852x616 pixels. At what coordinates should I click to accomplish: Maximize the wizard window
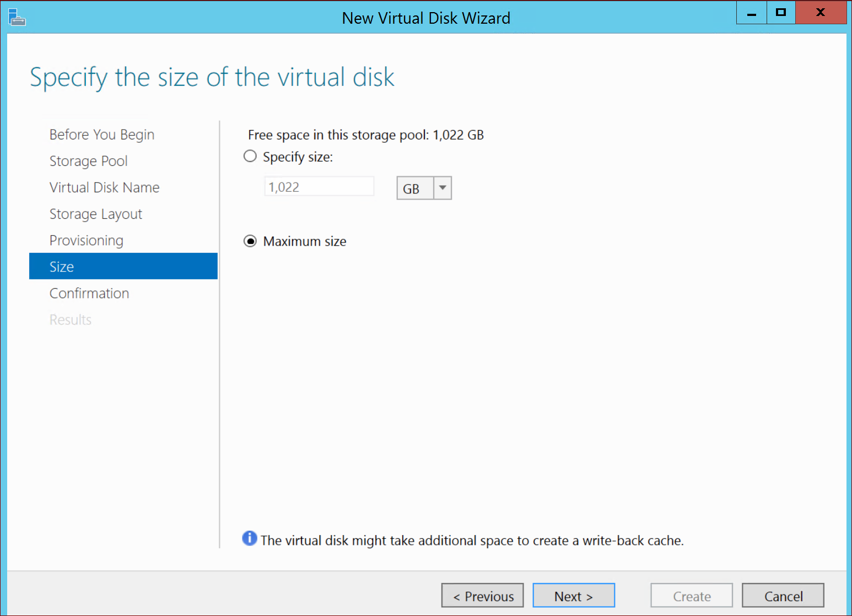click(x=781, y=13)
